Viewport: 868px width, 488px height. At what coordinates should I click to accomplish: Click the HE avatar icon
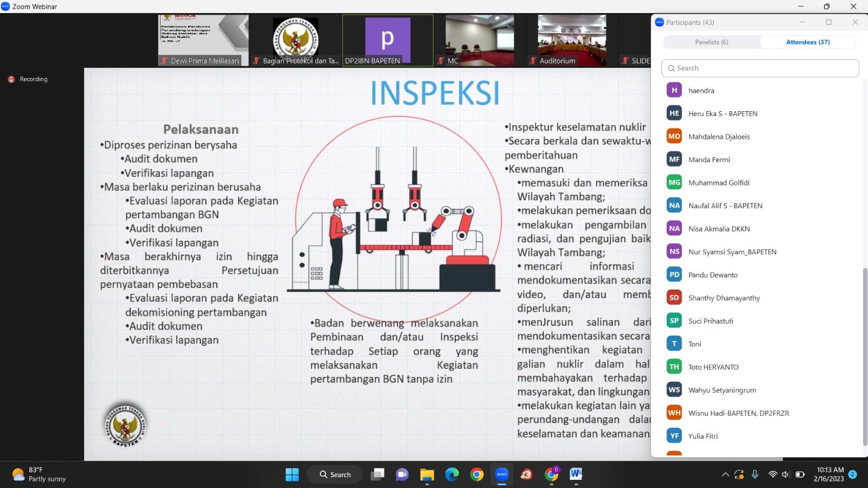674,113
